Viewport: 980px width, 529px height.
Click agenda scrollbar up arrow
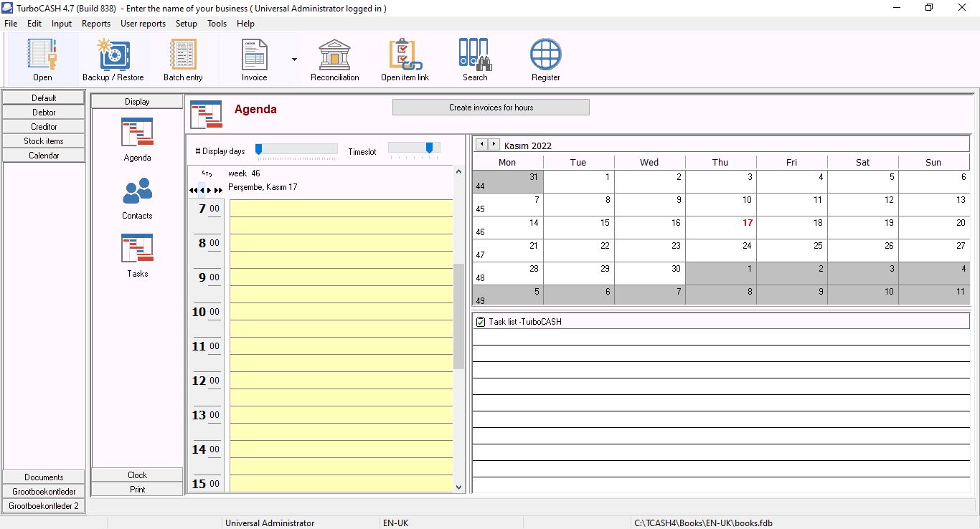coord(459,171)
